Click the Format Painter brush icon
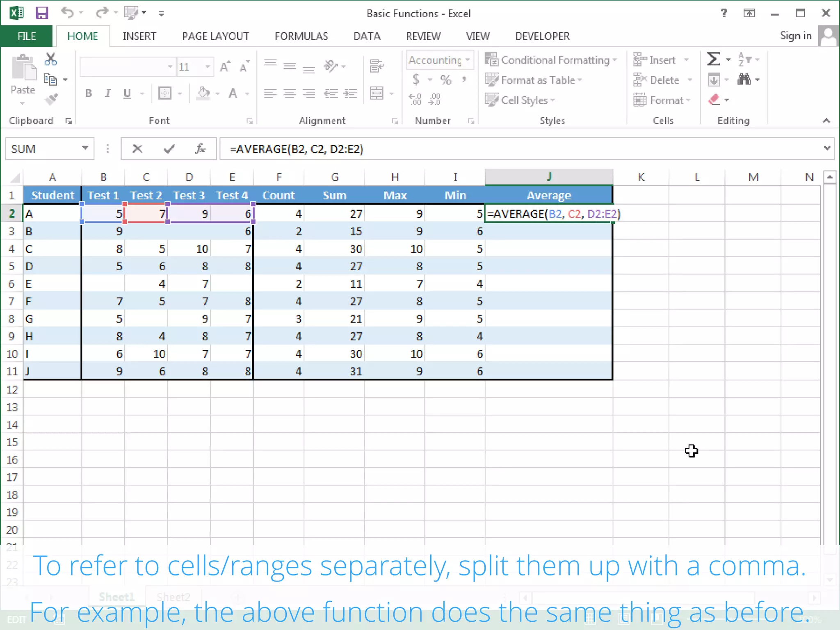 pos(51,99)
